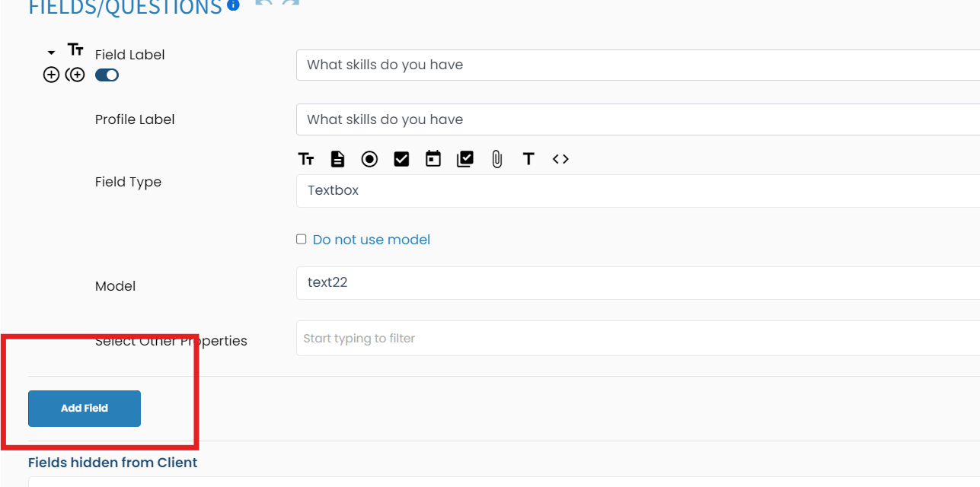Click the info icon beside Fields/Questions
Viewport: 980px width, 487px height.
[234, 5]
